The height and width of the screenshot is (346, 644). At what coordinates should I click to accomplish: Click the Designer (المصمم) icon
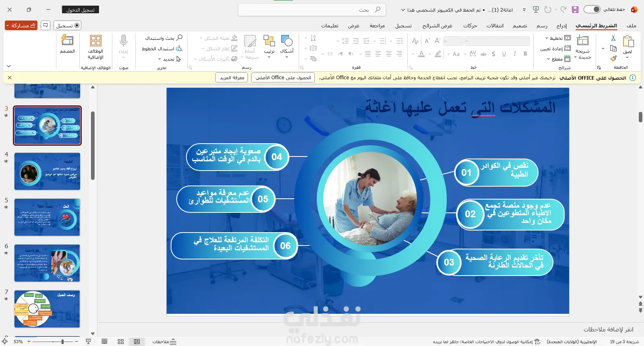(67, 40)
